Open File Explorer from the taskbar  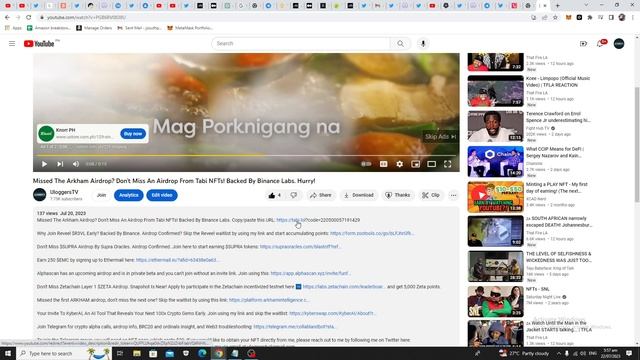point(137,353)
